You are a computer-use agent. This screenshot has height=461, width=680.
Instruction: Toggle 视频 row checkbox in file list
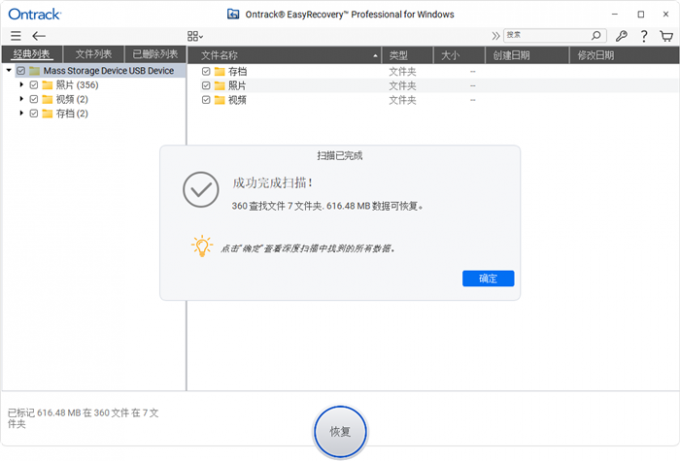pyautogui.click(x=206, y=100)
